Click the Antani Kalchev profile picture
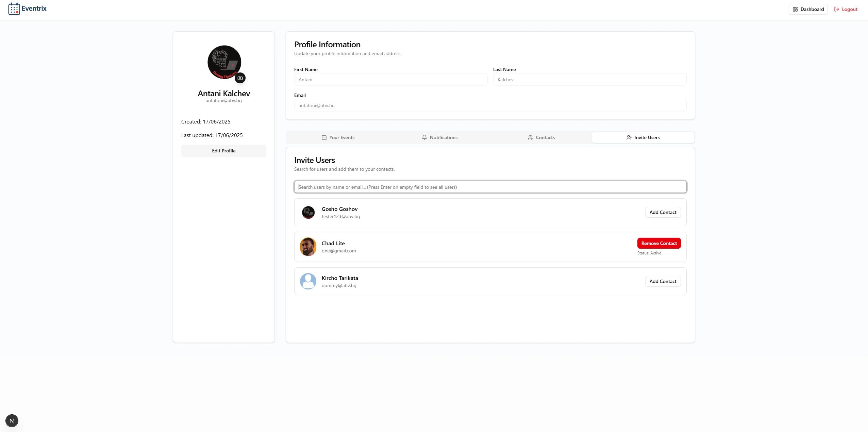The image size is (868, 432). tap(224, 62)
